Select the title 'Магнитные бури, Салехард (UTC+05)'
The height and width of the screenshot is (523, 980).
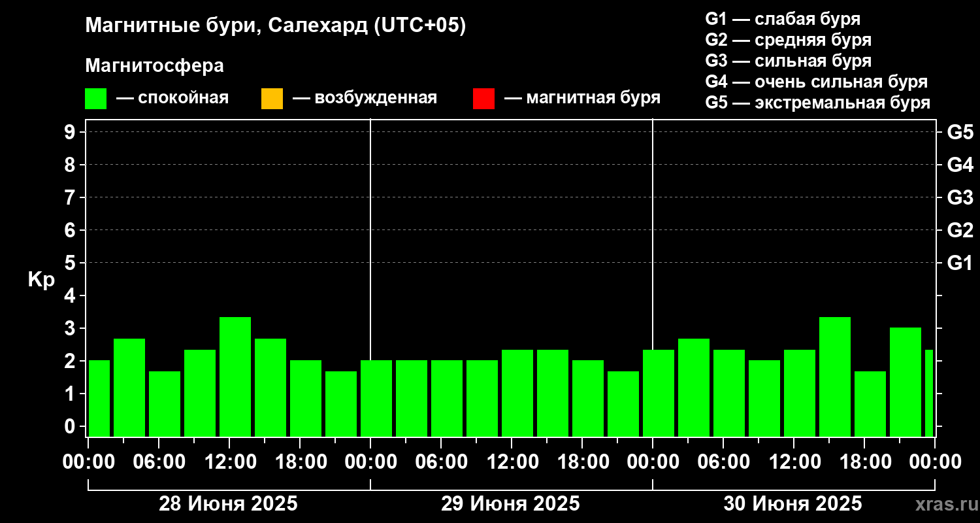[x=276, y=26]
